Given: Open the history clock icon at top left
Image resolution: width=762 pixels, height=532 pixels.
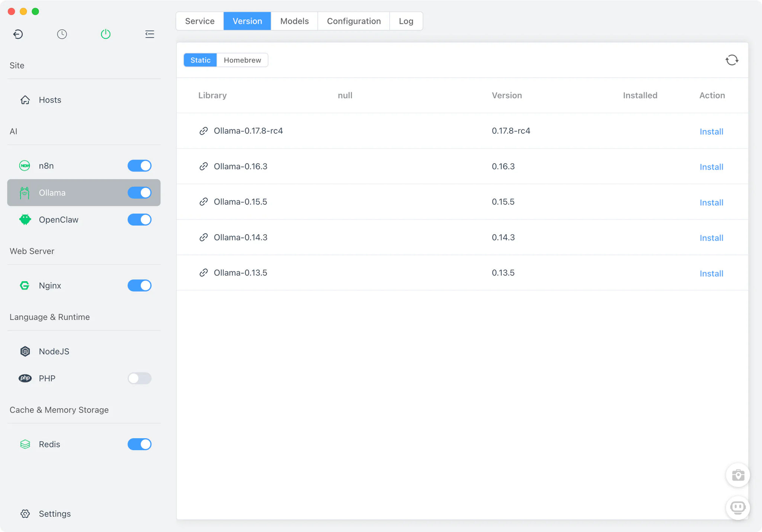Looking at the screenshot, I should (x=62, y=34).
